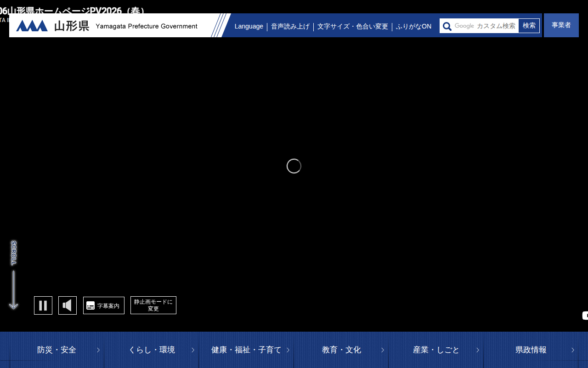
Task: Turn on furigana with ふりがなON
Action: point(413,26)
